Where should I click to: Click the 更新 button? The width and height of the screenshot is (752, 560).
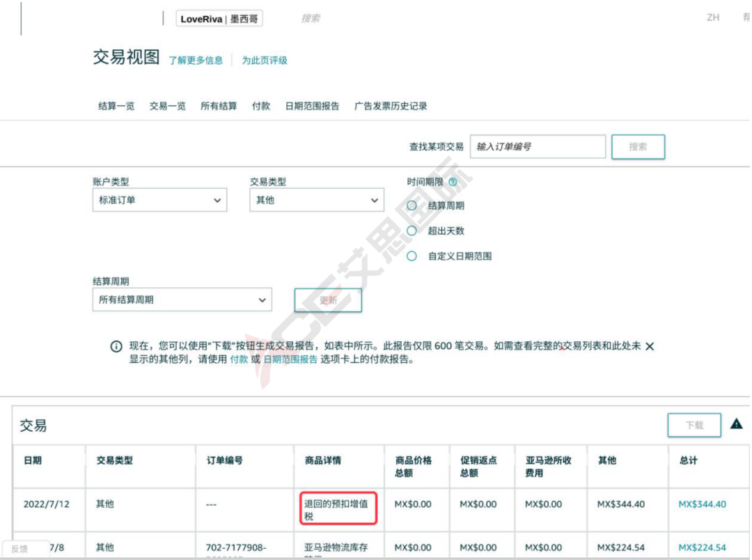329,300
